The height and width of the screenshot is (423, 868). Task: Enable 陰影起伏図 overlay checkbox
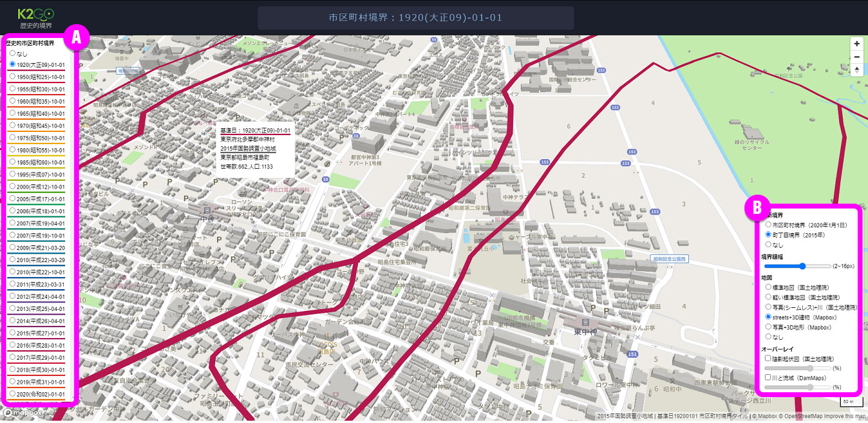[768, 359]
